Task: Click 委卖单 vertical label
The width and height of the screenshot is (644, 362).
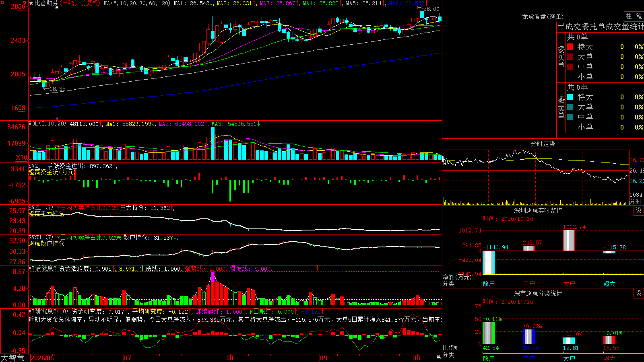Action: tap(561, 107)
